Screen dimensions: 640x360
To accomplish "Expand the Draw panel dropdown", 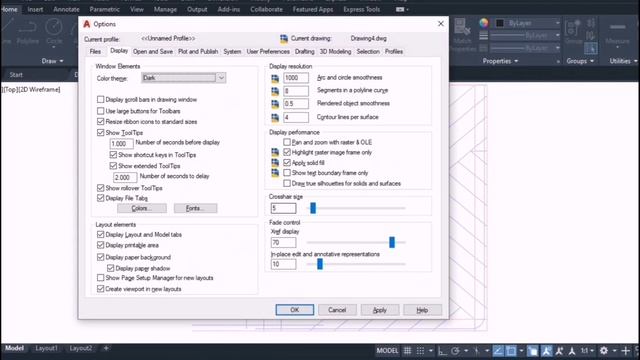I will click(x=52, y=61).
